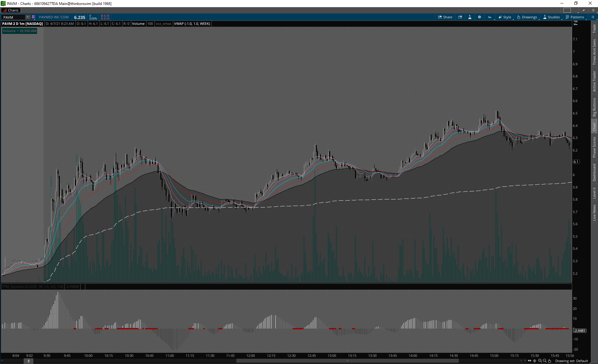
Task: Toggle the volume subgraph collapse button
Action: 28,361
